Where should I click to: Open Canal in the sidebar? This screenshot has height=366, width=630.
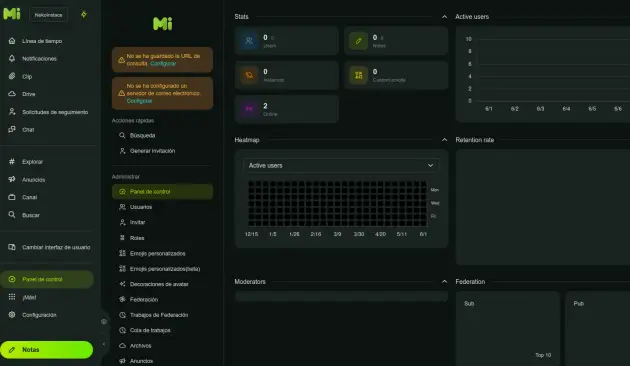tap(29, 197)
